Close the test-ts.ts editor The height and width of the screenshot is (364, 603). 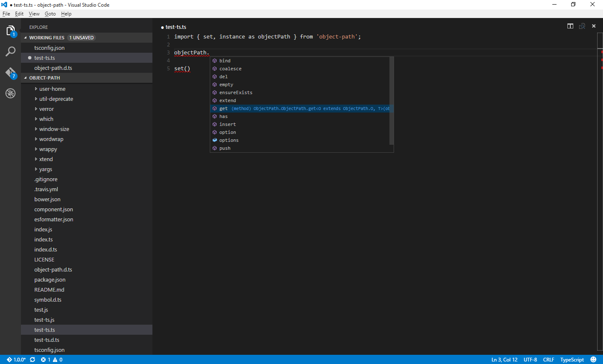coord(594,26)
